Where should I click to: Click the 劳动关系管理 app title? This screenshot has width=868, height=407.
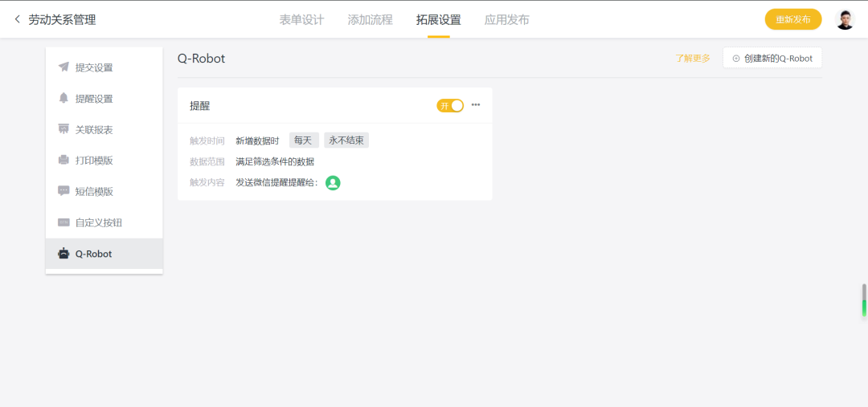62,20
